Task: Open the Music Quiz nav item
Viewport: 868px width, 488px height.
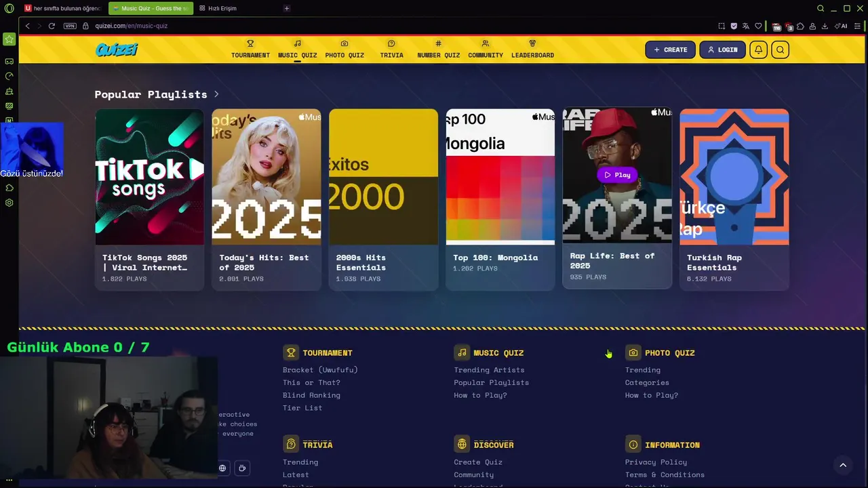Action: tap(297, 49)
